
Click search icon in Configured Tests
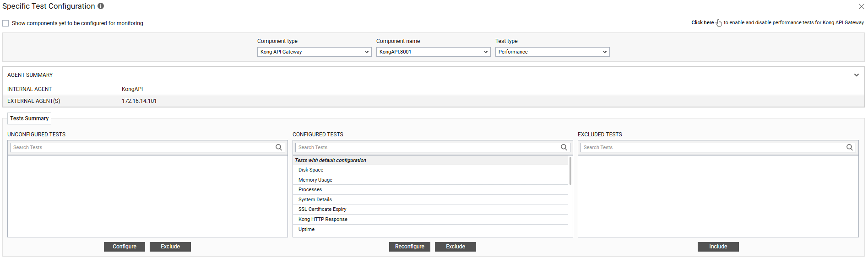click(x=564, y=147)
